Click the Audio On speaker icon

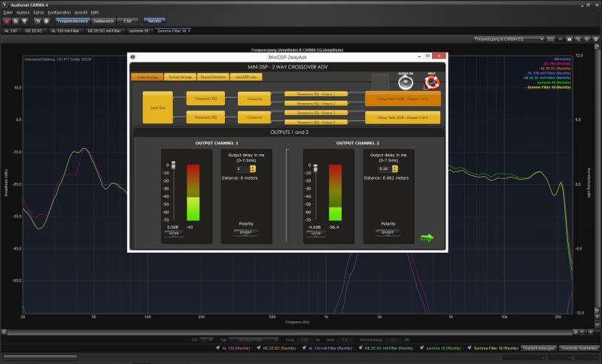[x=406, y=84]
